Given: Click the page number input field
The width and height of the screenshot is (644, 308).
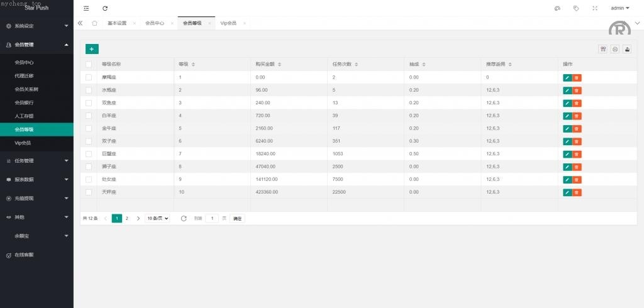Looking at the screenshot, I should (x=212, y=218).
